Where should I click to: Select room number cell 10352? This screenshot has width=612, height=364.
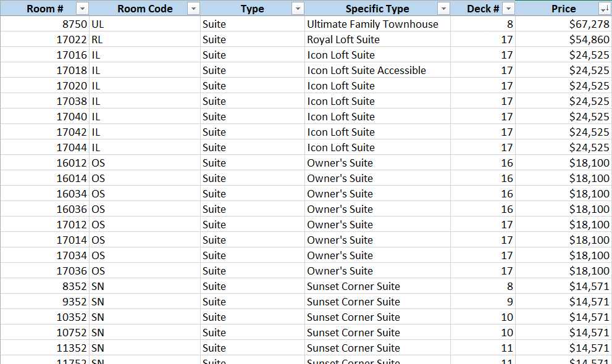point(45,317)
